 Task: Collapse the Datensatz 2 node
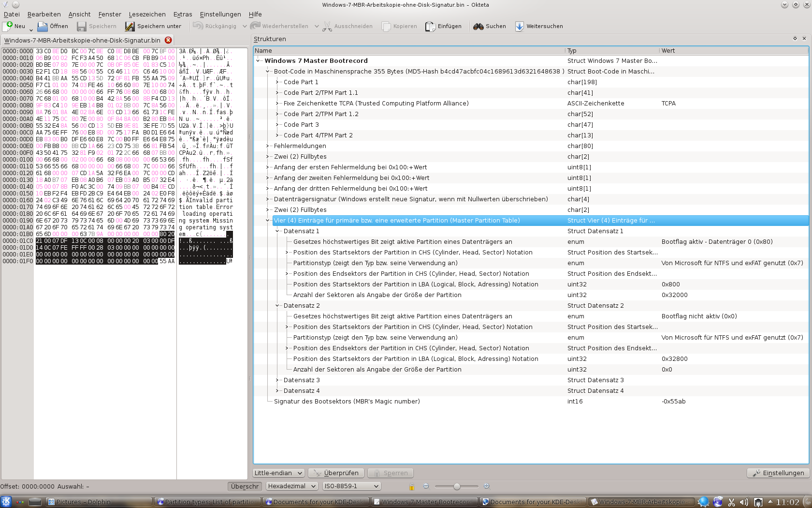[277, 306]
